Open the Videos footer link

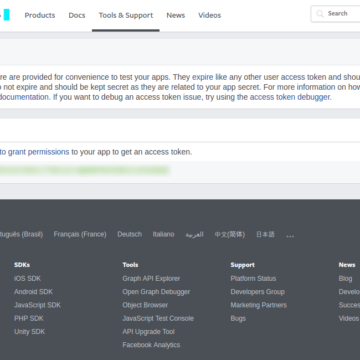[x=349, y=318]
